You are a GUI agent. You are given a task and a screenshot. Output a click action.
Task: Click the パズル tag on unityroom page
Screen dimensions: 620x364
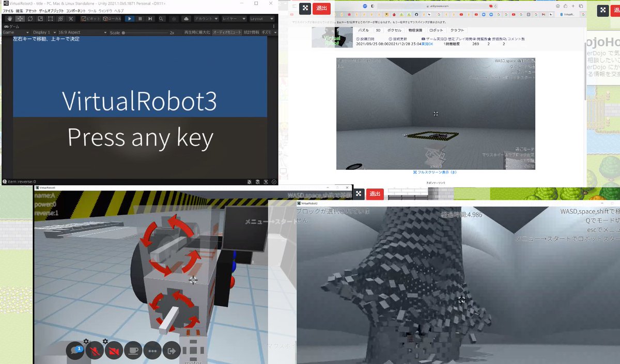pyautogui.click(x=364, y=30)
